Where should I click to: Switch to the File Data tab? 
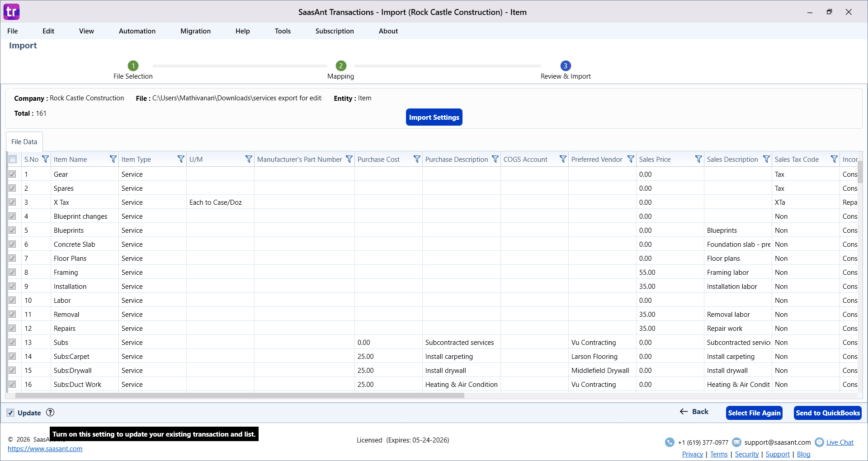click(24, 141)
